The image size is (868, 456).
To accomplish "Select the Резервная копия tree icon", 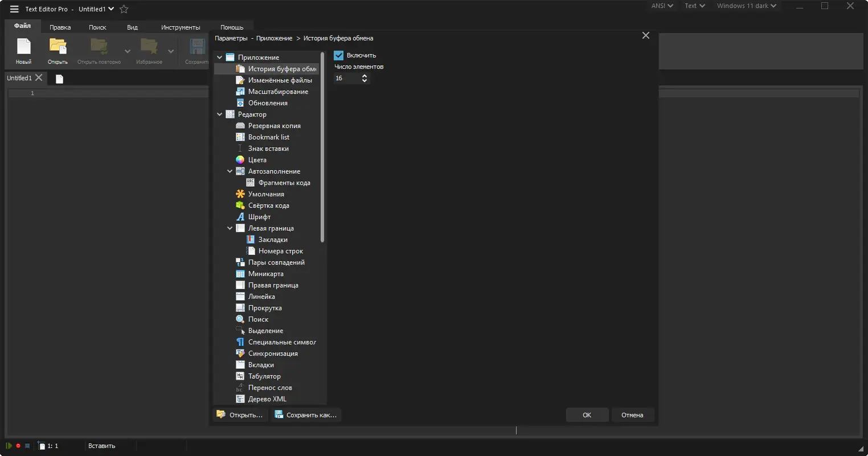I will 240,126.
